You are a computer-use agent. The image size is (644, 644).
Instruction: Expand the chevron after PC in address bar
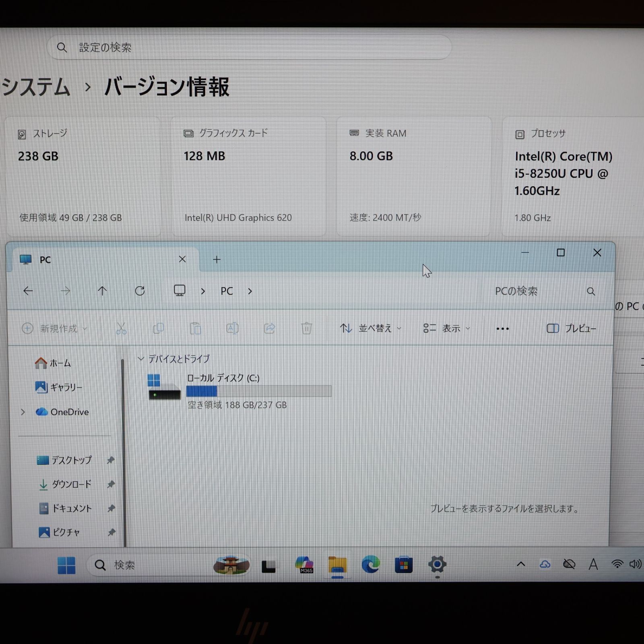click(x=250, y=291)
